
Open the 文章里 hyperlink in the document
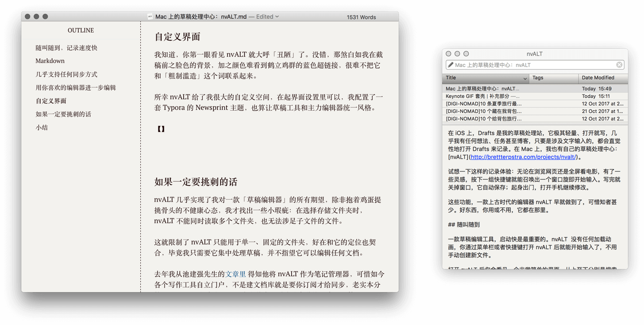235,275
